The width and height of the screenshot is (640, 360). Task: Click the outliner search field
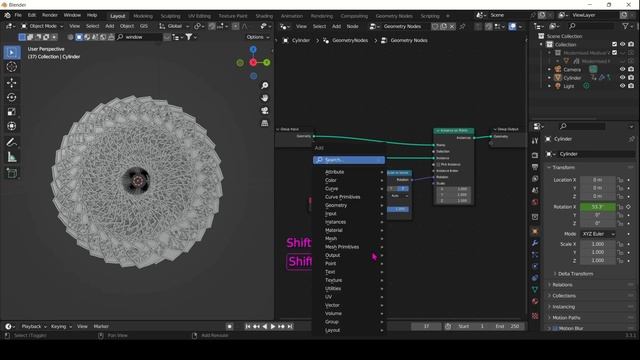coord(590,26)
